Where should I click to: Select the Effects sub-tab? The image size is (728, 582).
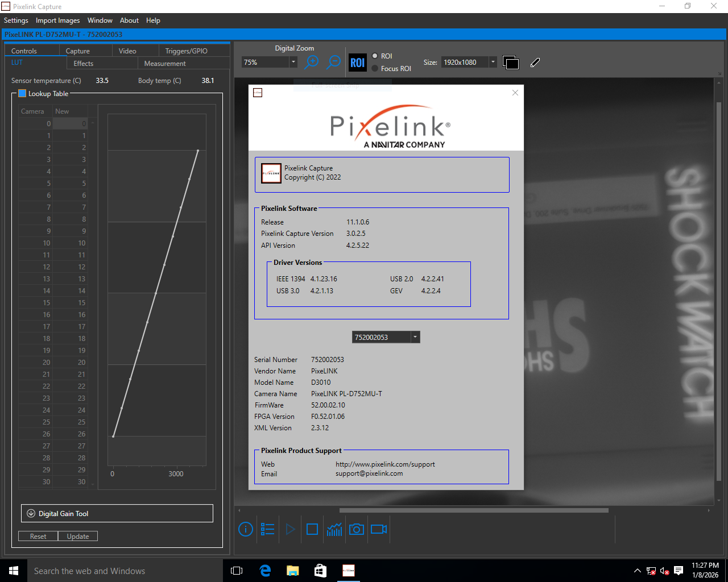[x=102, y=63]
